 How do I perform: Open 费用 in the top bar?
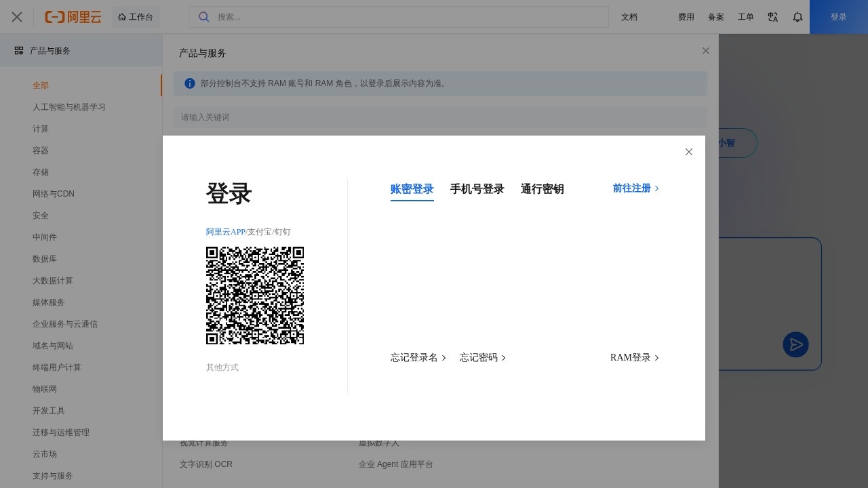(686, 17)
